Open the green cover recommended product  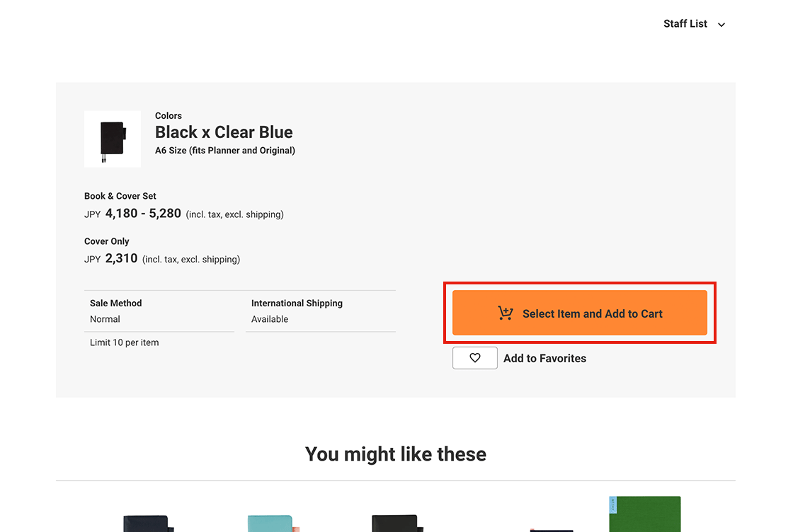click(x=644, y=515)
